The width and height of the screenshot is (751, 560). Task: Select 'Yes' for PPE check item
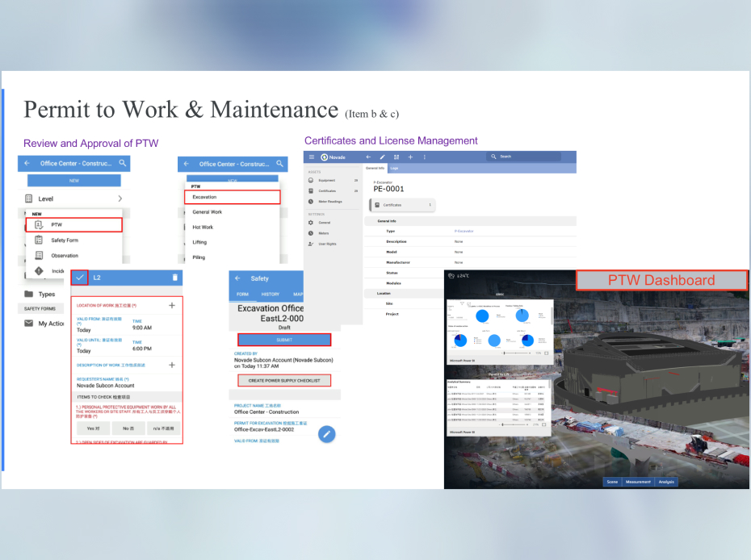coord(92,428)
